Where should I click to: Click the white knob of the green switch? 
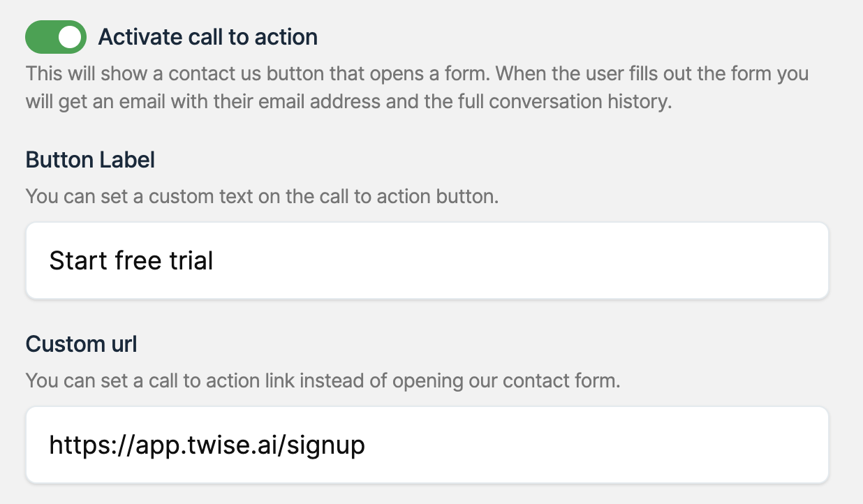point(70,37)
